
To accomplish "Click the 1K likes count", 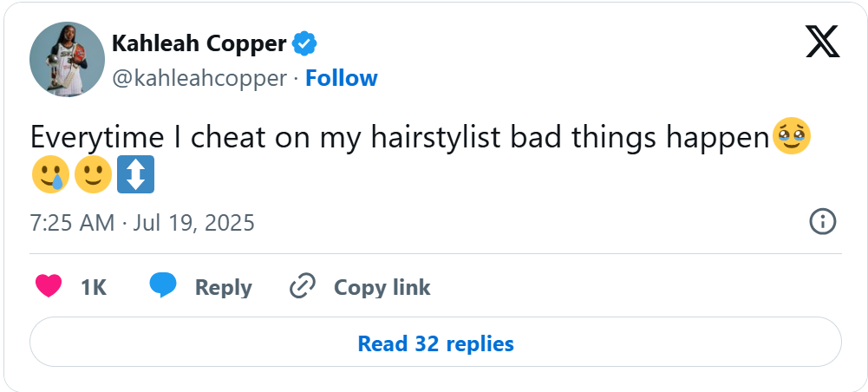I will tap(93, 287).
